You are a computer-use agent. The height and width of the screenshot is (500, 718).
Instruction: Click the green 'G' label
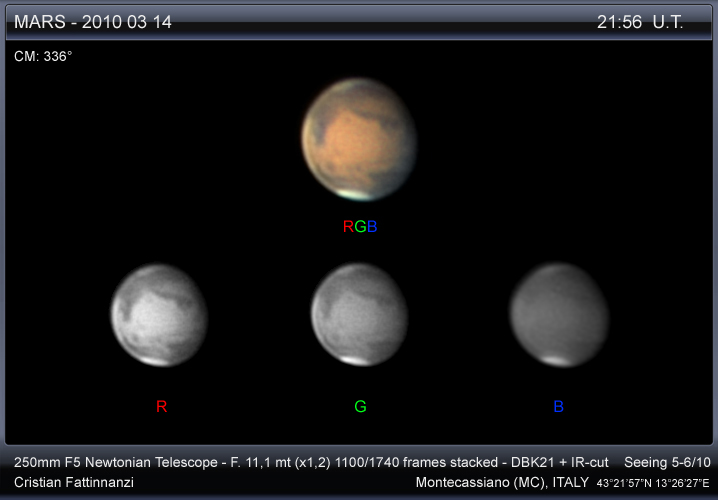coord(360,406)
